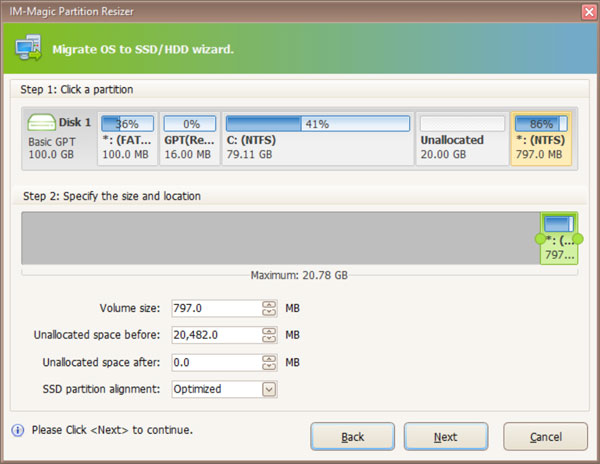Close the IM-Magic Partition Resizer window
600x464 pixels.
click(x=589, y=12)
